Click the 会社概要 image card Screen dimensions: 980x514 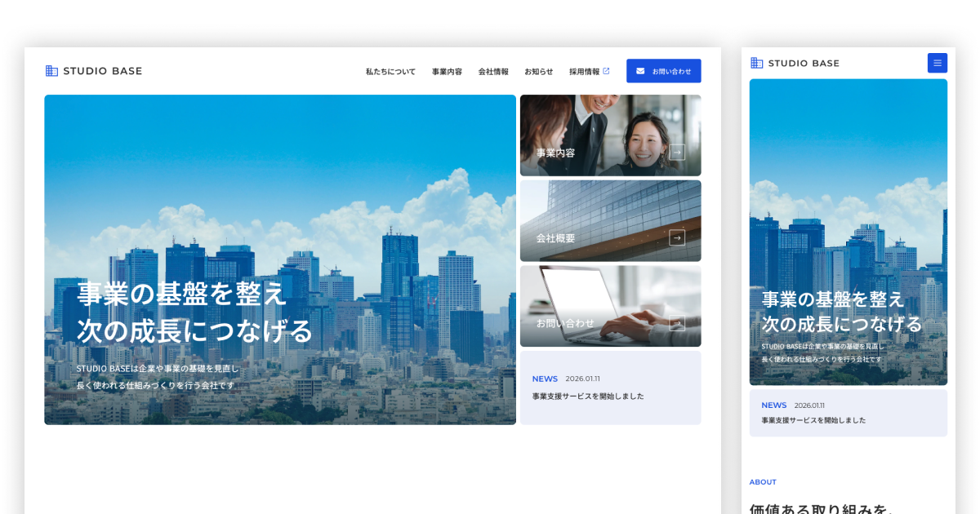(x=610, y=220)
